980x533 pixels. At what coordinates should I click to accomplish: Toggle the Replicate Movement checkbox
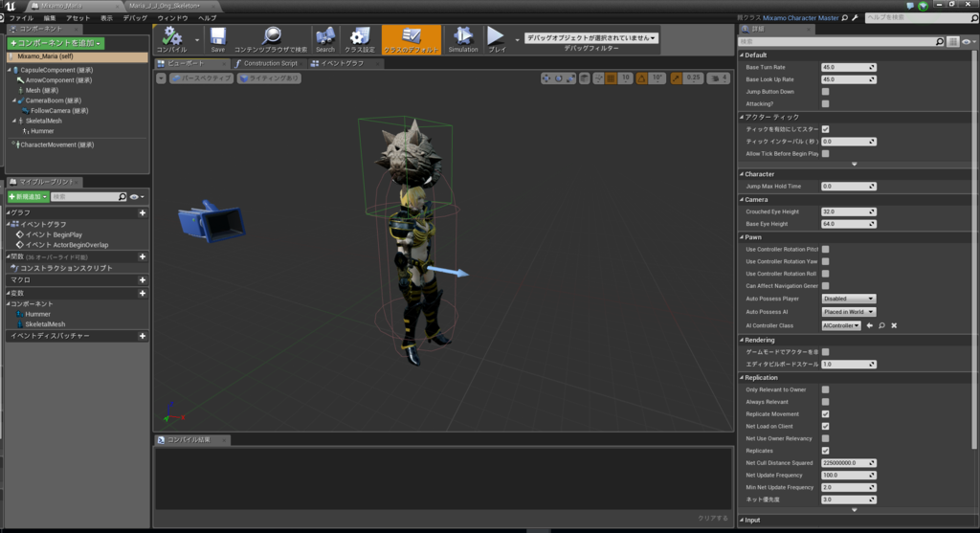(x=826, y=414)
